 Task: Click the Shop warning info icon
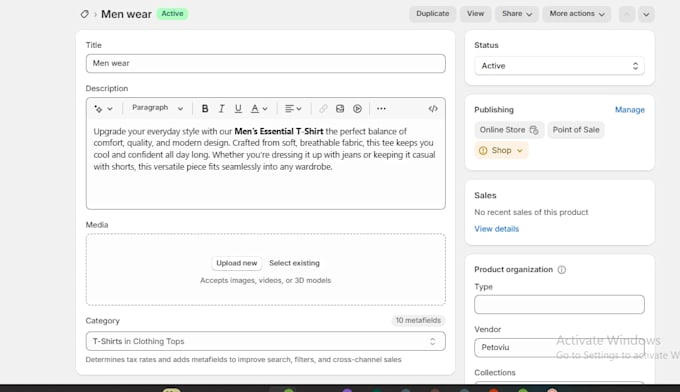[483, 150]
